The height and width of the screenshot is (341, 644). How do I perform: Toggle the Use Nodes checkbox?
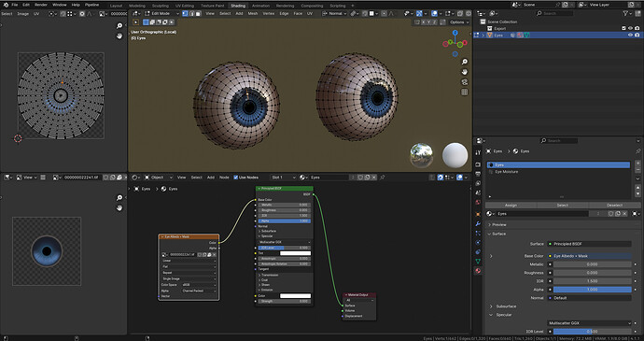[236, 178]
